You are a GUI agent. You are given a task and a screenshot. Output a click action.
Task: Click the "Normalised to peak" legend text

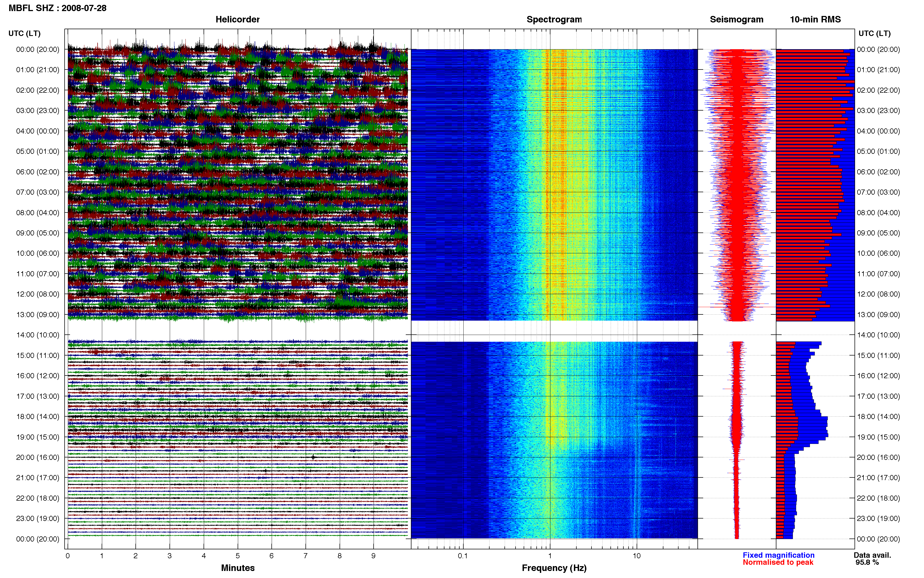coord(778,562)
